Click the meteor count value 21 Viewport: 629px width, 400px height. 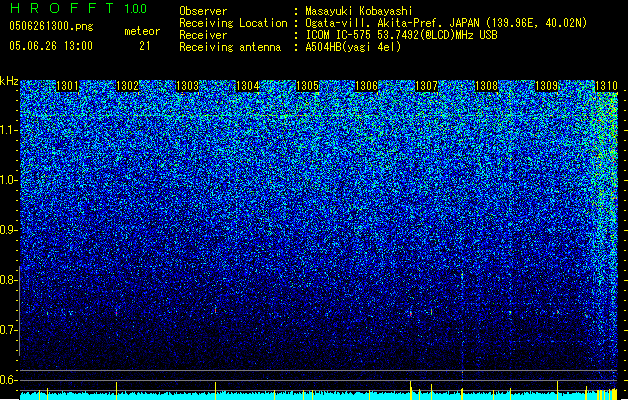pyautogui.click(x=145, y=46)
